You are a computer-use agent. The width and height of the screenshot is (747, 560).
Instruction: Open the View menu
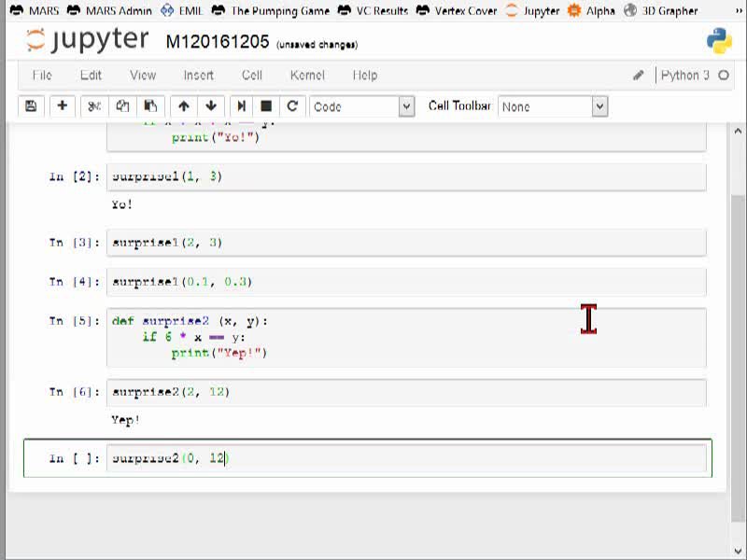[143, 76]
